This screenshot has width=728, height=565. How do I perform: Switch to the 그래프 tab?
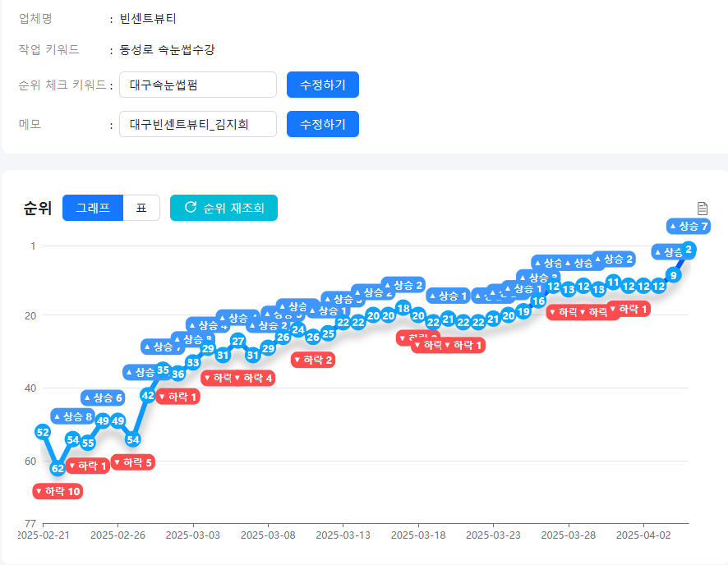point(93,208)
